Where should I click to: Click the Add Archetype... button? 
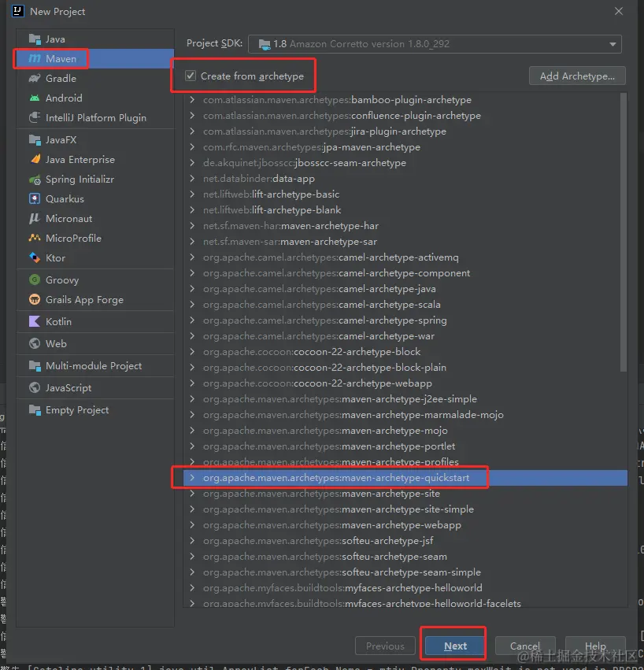577,76
